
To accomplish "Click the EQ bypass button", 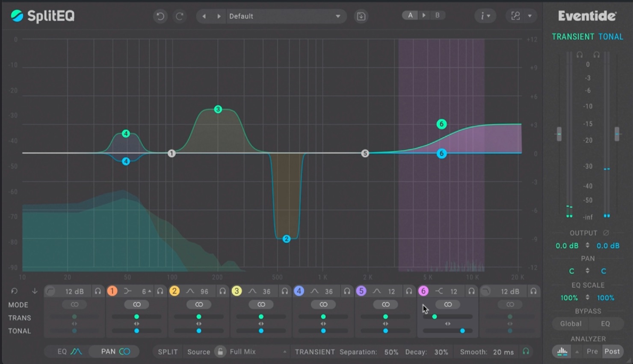I will [x=606, y=324].
